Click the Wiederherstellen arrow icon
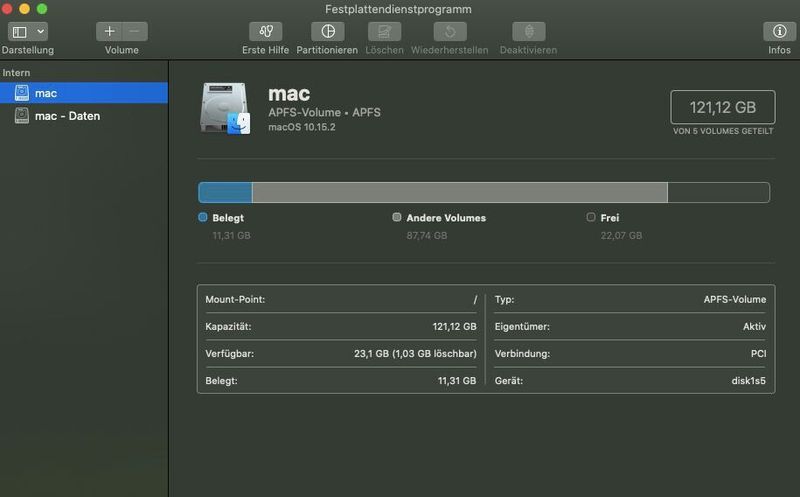This screenshot has width=800, height=497. pyautogui.click(x=449, y=32)
